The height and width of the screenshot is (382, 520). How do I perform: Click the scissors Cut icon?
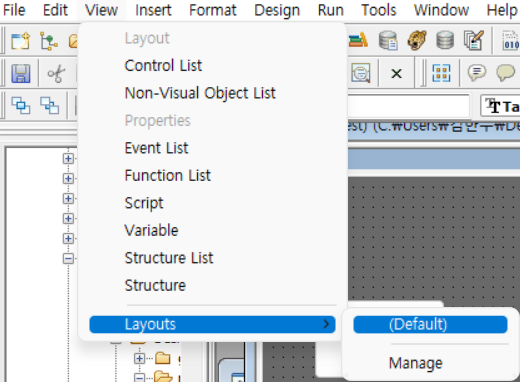(x=56, y=73)
